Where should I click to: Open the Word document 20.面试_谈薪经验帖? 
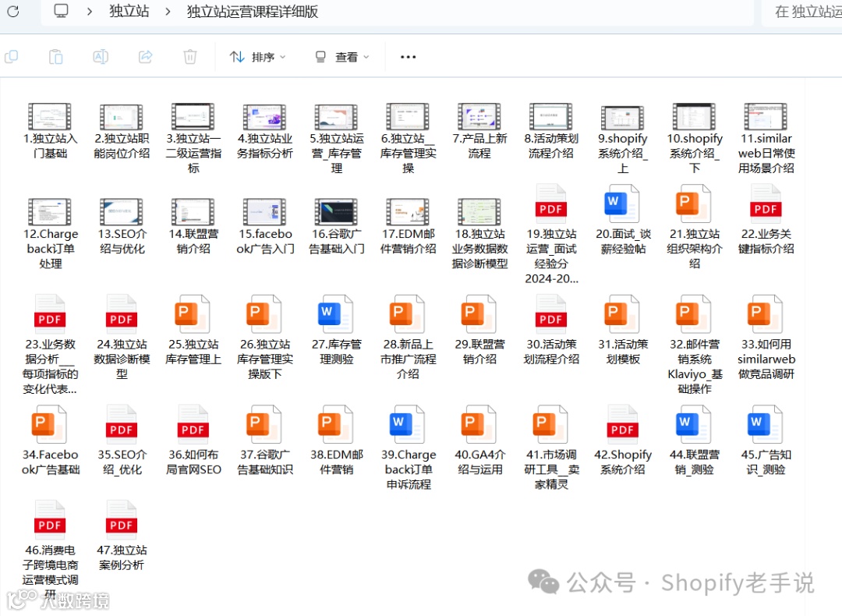(x=622, y=205)
